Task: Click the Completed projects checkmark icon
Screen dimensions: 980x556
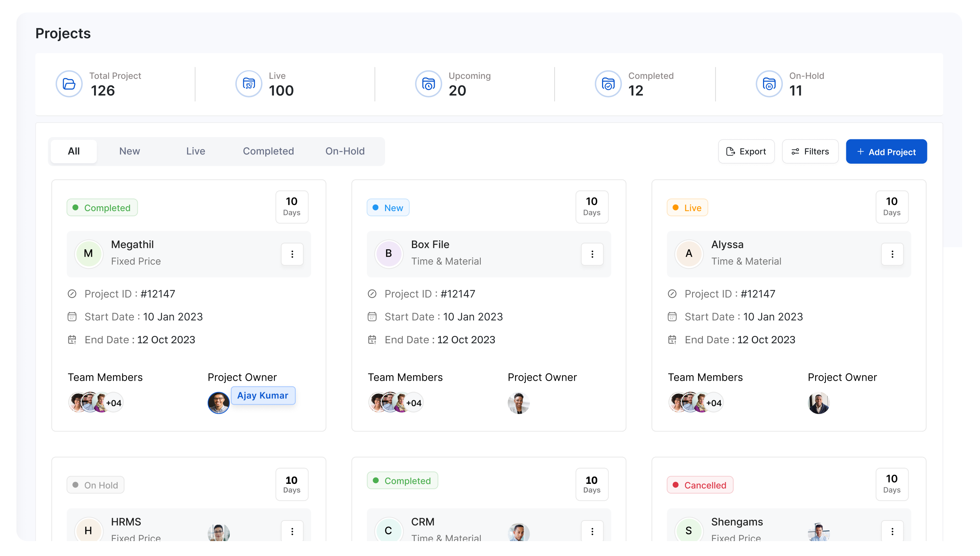Action: 608,84
